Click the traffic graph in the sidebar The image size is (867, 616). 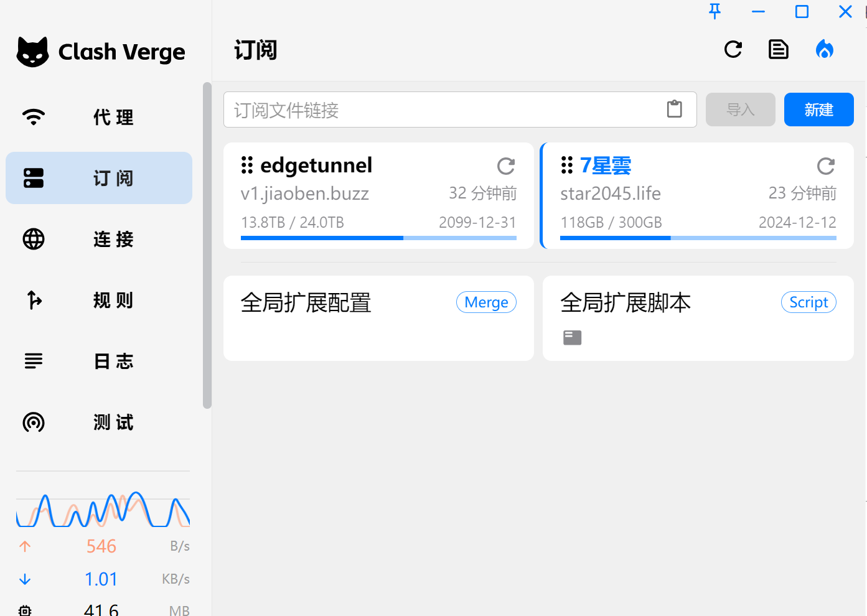pos(103,508)
